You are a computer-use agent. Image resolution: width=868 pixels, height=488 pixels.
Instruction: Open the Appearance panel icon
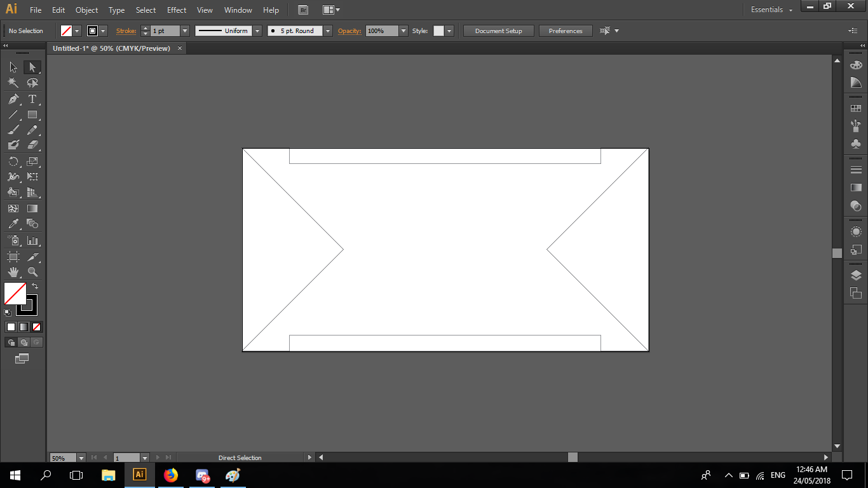tap(856, 232)
